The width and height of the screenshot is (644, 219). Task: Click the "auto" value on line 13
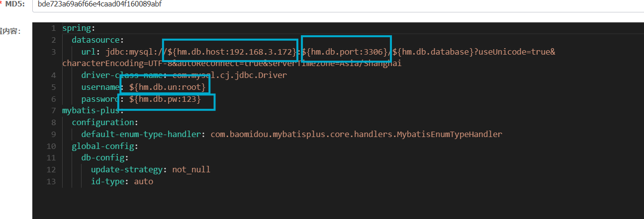(x=143, y=182)
